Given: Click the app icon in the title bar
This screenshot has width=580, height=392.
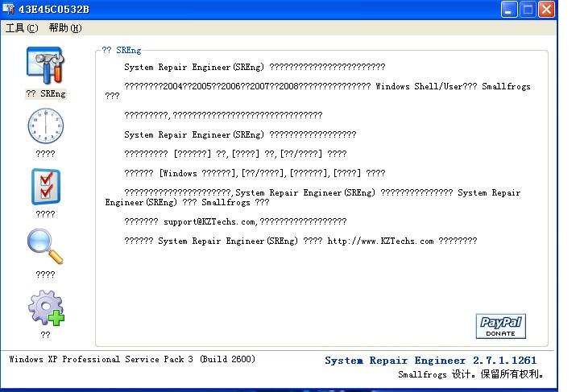Looking at the screenshot, I should click(x=8, y=9).
